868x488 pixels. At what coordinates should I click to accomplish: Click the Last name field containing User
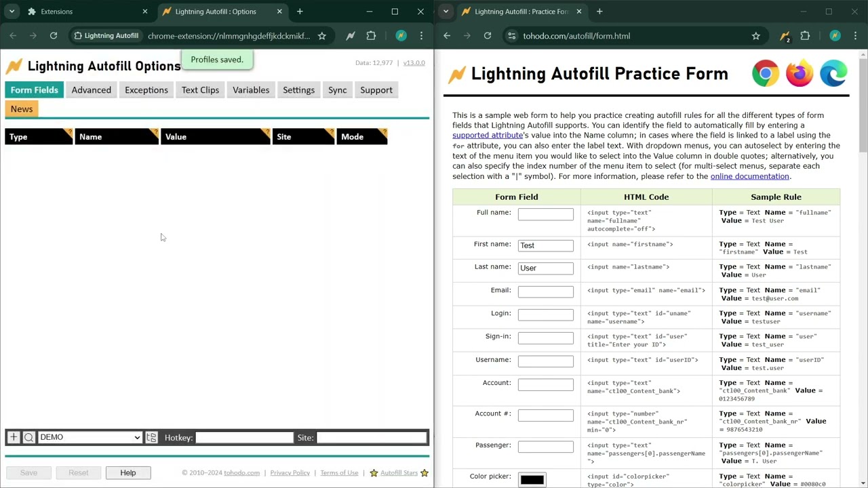(x=546, y=268)
